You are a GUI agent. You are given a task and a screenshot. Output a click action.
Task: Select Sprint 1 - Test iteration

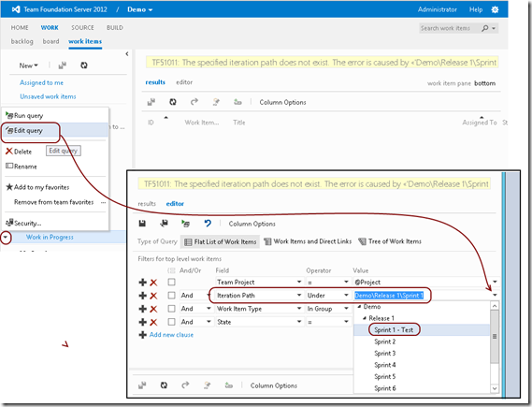point(394,330)
